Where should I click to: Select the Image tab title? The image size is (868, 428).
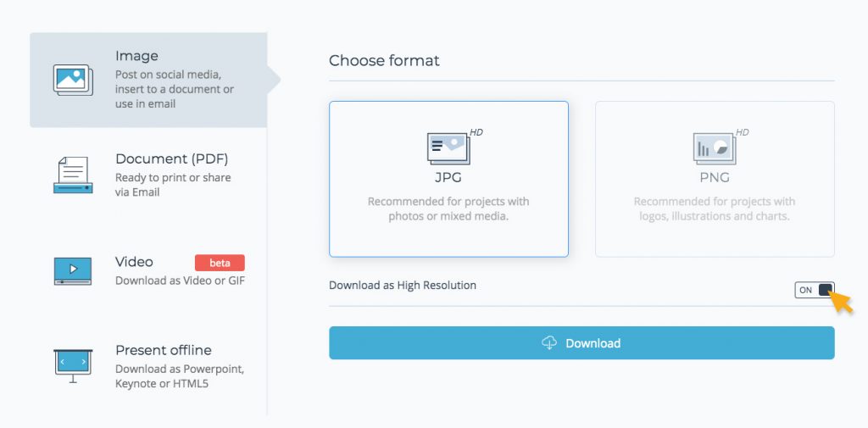pyautogui.click(x=136, y=56)
